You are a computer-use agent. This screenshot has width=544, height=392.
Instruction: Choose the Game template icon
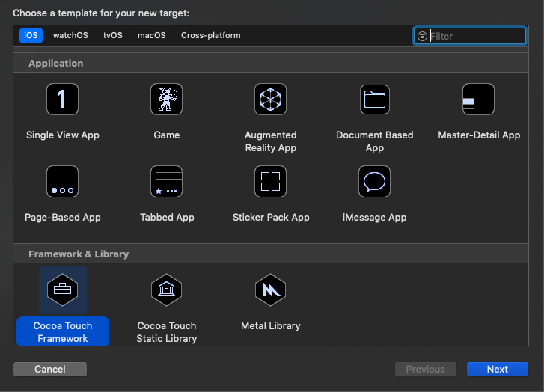click(x=167, y=99)
